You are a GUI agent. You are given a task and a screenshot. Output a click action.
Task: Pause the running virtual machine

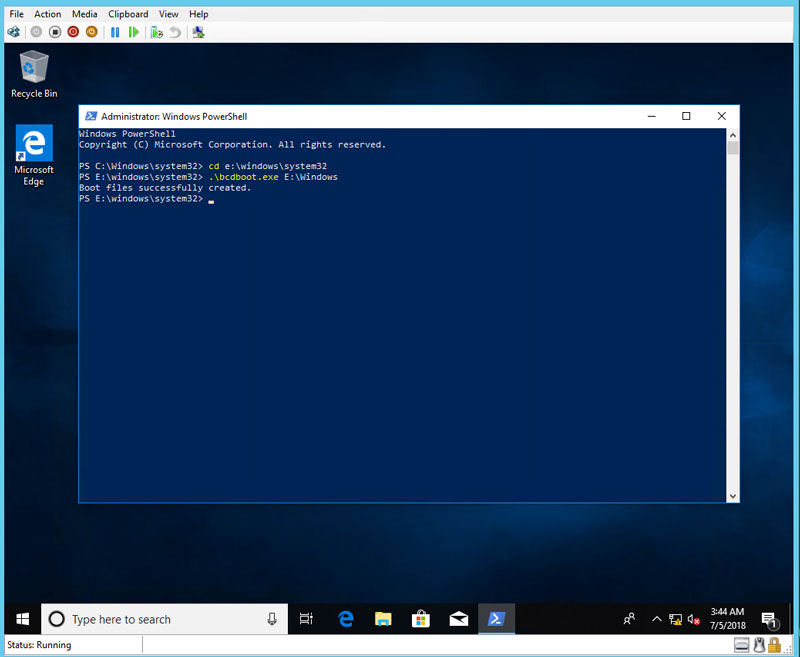pos(115,32)
